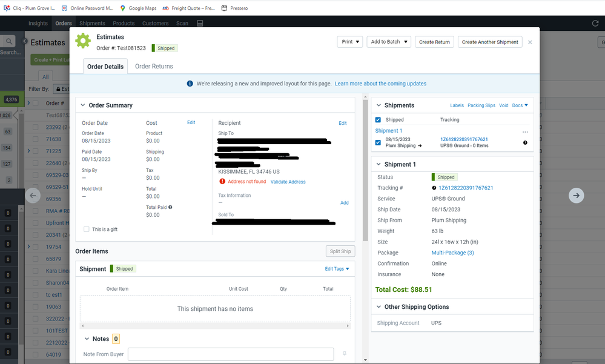Go to next order with right arrow
This screenshot has height=364, width=605.
click(576, 195)
